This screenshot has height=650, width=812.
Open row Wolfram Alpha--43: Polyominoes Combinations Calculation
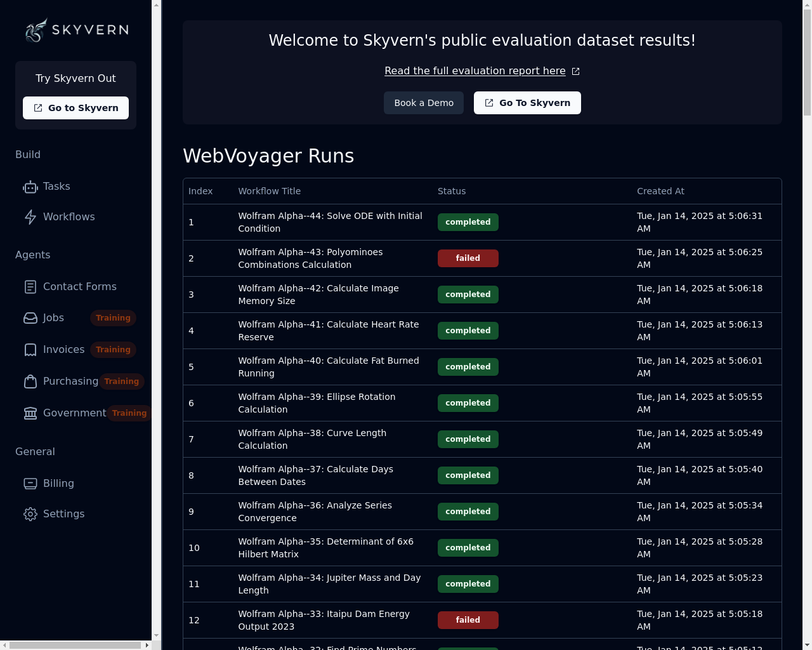tap(482, 258)
